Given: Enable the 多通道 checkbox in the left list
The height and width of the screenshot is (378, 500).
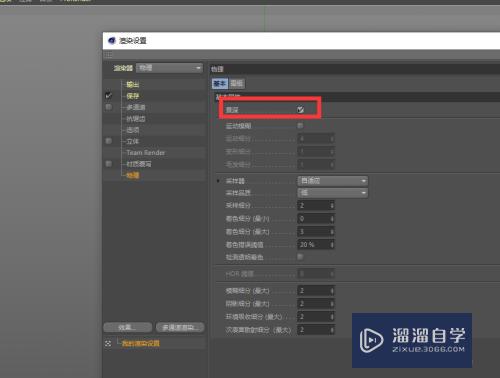Looking at the screenshot, I should pos(108,107).
